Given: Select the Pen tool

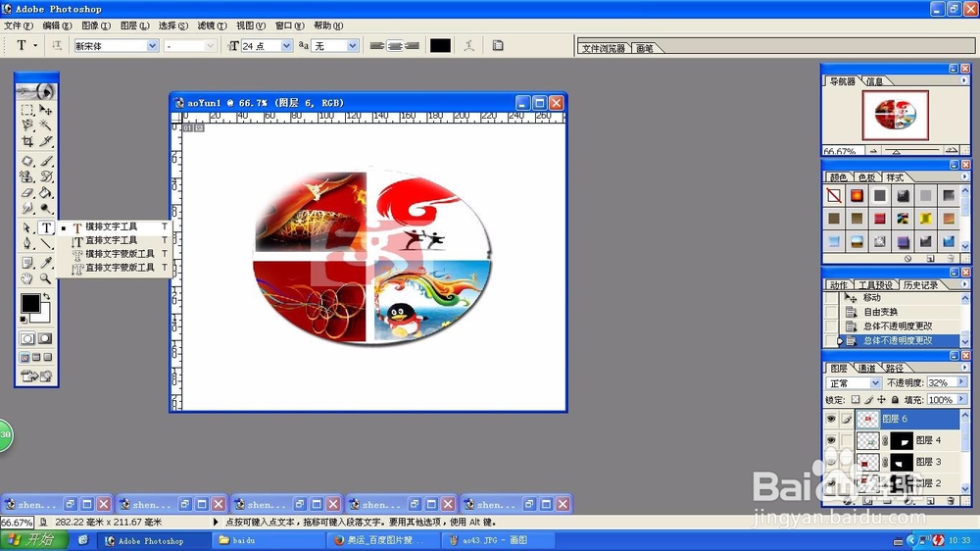Looking at the screenshot, I should coord(26,243).
